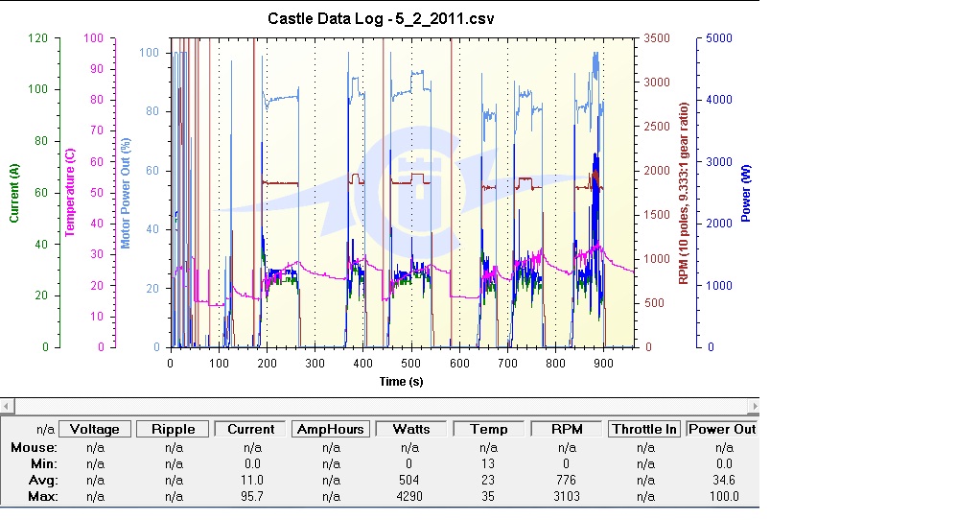Click the Min Temp value 13
Screen dimensions: 980x520
(488, 463)
